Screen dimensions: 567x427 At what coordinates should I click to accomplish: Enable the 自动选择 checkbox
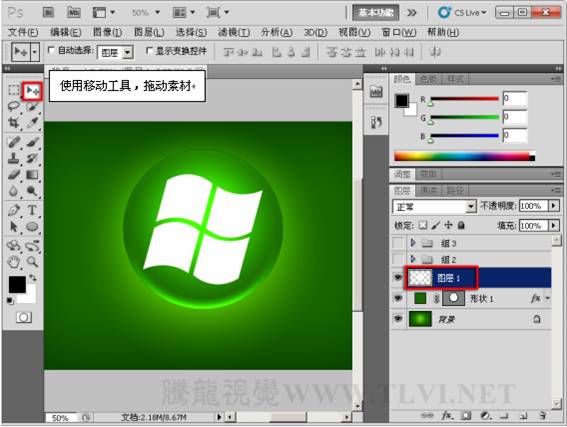51,50
